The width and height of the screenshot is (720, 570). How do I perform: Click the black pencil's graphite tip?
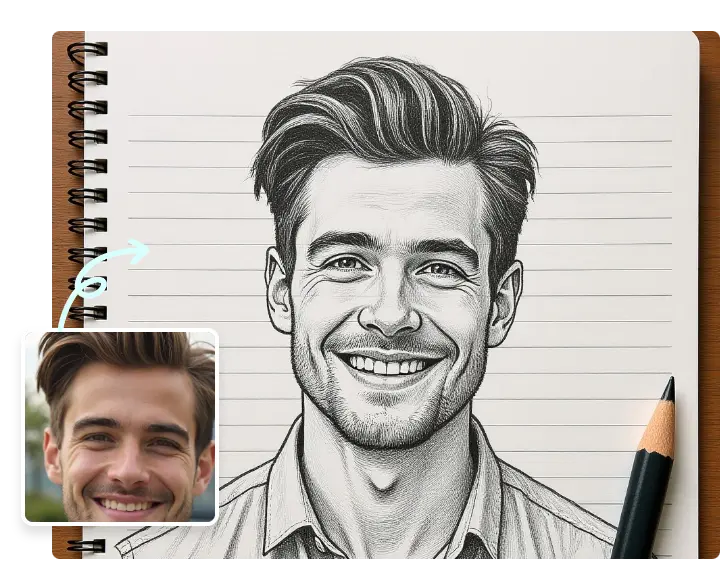(x=668, y=387)
